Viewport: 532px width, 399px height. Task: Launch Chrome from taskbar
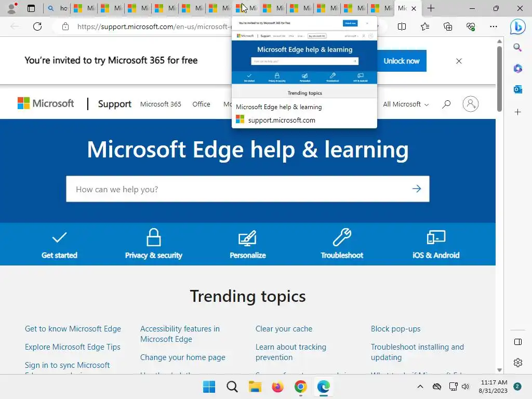coord(301,387)
